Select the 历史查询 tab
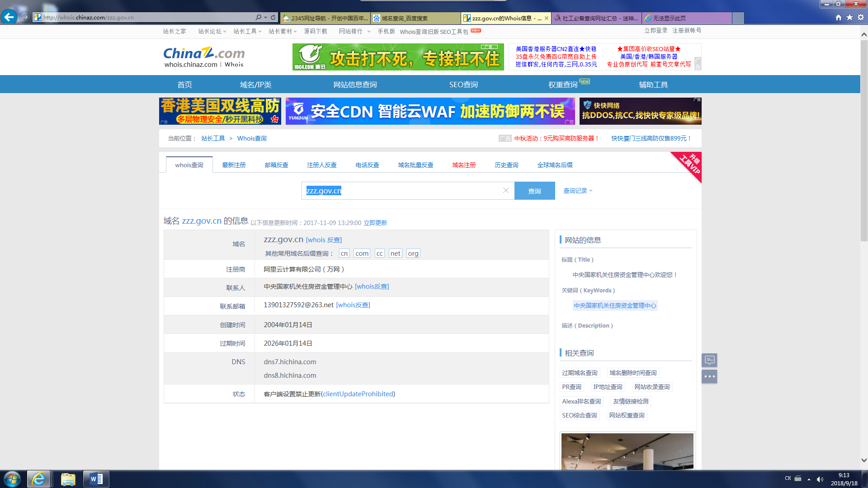This screenshot has width=868, height=488. [x=506, y=165]
